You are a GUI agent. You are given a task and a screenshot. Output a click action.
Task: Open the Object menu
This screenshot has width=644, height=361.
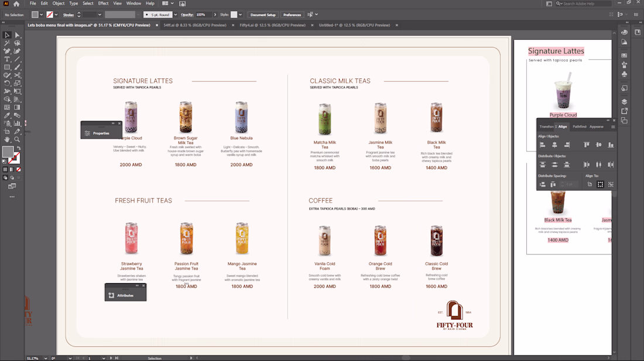[x=59, y=4]
